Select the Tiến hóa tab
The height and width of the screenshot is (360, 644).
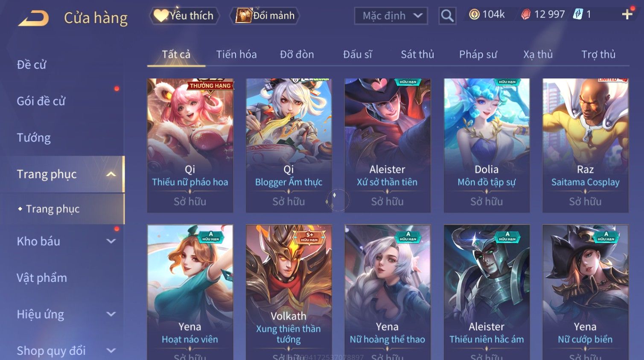tap(236, 54)
